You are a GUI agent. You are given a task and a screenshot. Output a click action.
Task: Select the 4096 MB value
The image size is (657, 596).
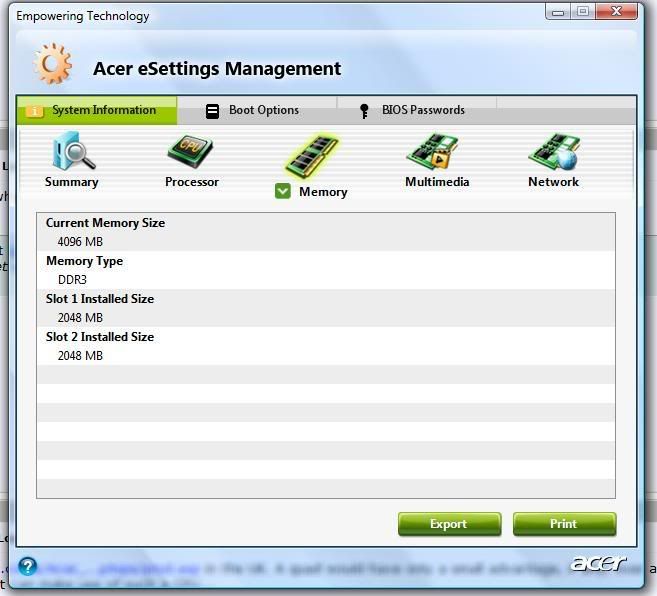pyautogui.click(x=80, y=242)
